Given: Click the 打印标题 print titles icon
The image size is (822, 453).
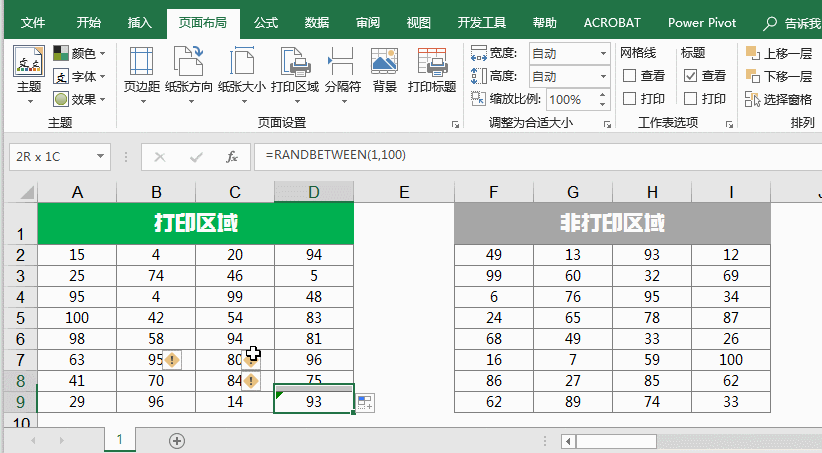Looking at the screenshot, I should click(432, 62).
